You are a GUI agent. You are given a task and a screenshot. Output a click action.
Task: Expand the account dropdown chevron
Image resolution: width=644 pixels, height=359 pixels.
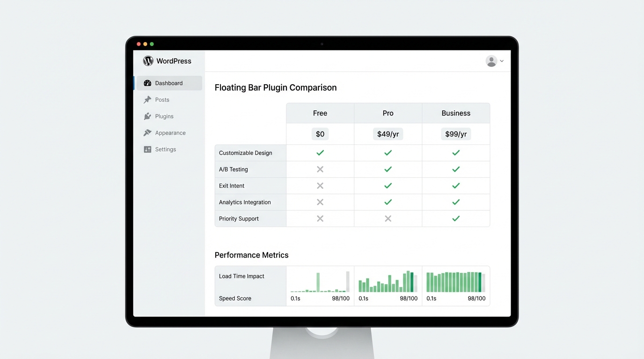[501, 61]
